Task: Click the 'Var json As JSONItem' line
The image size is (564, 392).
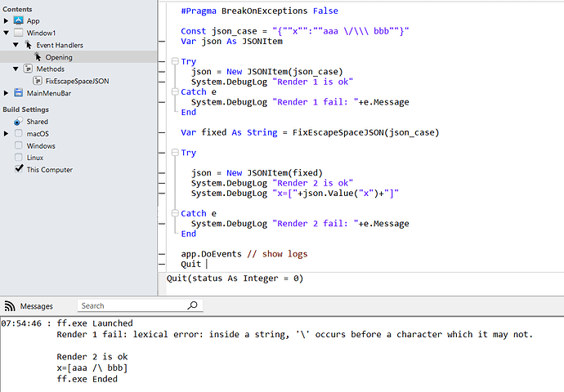Action: tap(231, 42)
